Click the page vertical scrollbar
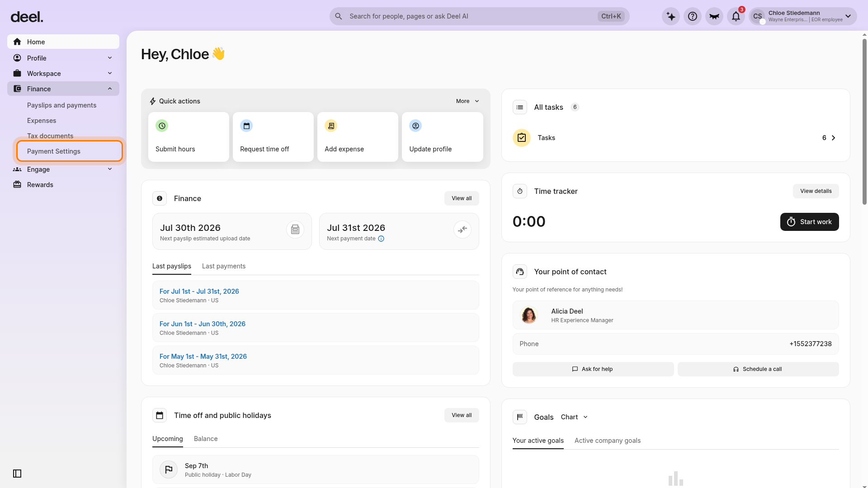The width and height of the screenshot is (868, 488). coord(864,122)
